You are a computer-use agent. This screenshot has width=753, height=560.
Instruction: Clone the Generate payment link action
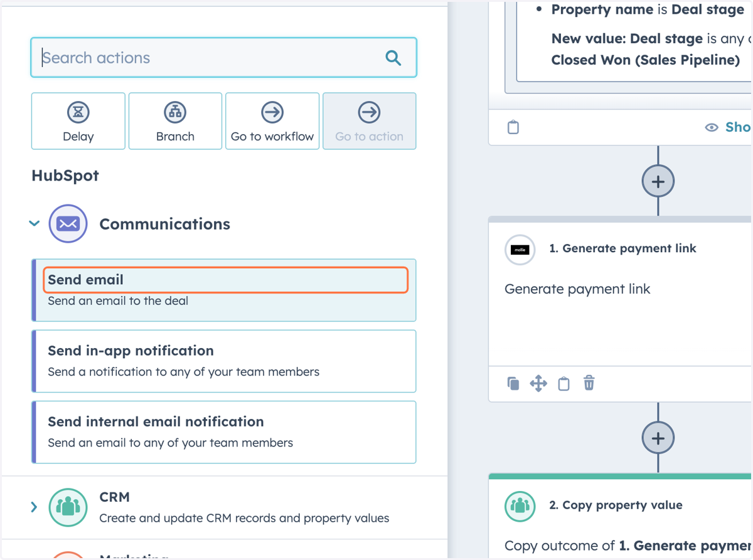(x=513, y=383)
